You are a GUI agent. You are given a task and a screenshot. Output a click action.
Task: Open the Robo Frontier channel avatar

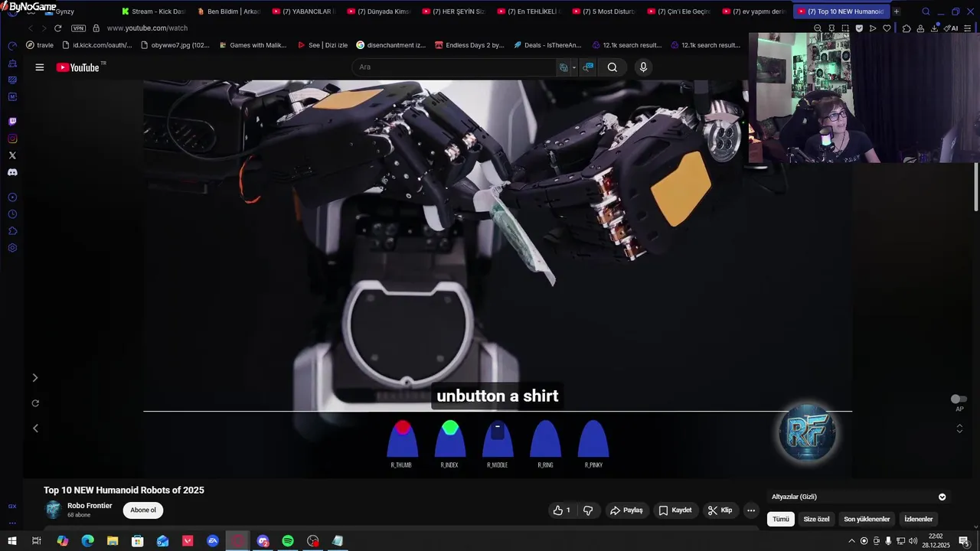[53, 510]
